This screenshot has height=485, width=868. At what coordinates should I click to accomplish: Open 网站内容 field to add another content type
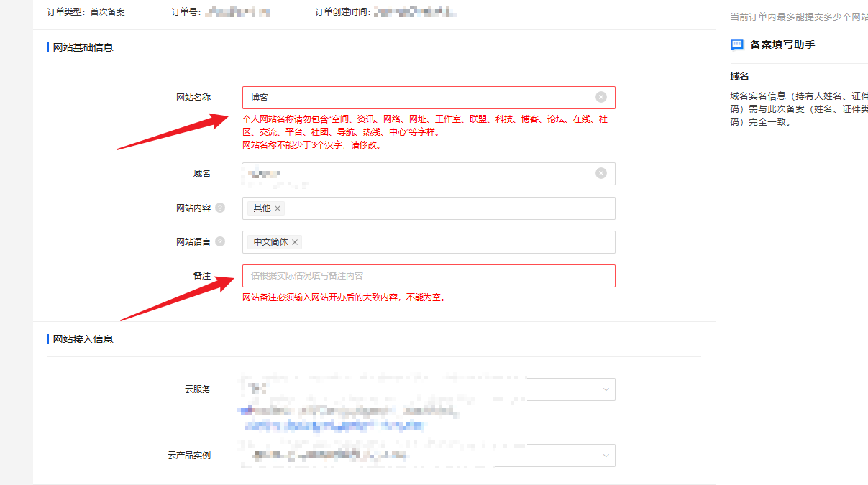431,208
